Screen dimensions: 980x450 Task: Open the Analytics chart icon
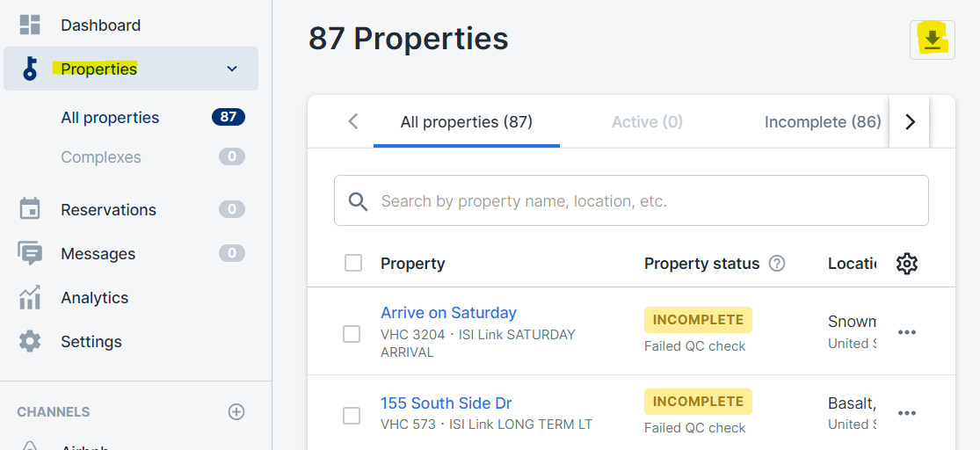pos(29,297)
